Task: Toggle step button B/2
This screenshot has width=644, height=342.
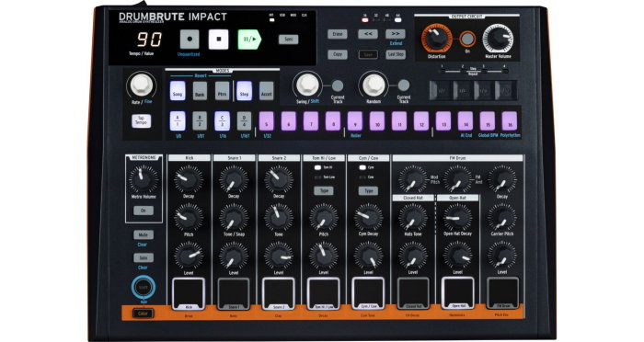Action: 200,121
